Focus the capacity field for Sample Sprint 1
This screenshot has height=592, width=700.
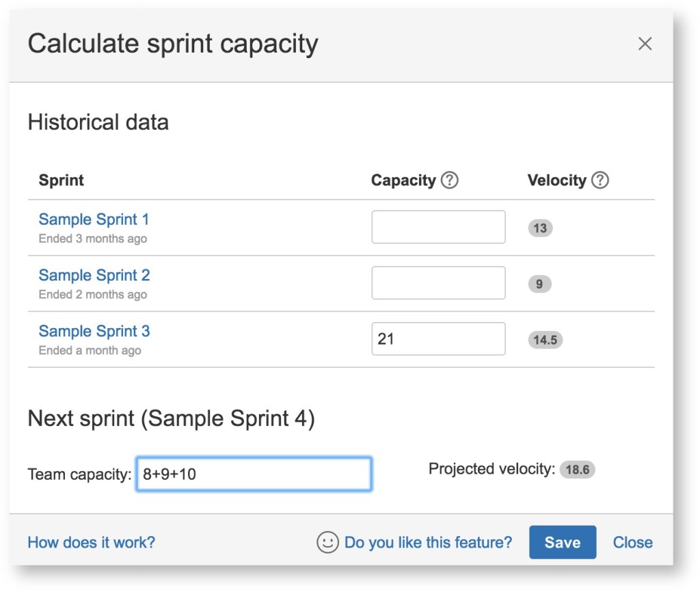[x=438, y=227]
